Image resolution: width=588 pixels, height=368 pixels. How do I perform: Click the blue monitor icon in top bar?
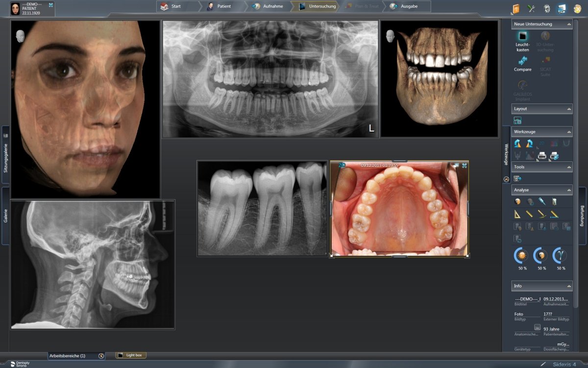[562, 8]
